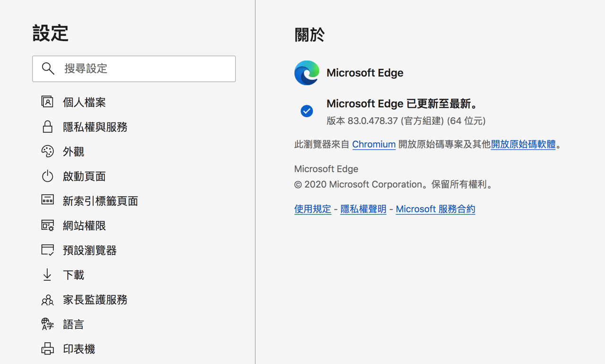Click the 個人檔案 profile icon

coord(47,102)
